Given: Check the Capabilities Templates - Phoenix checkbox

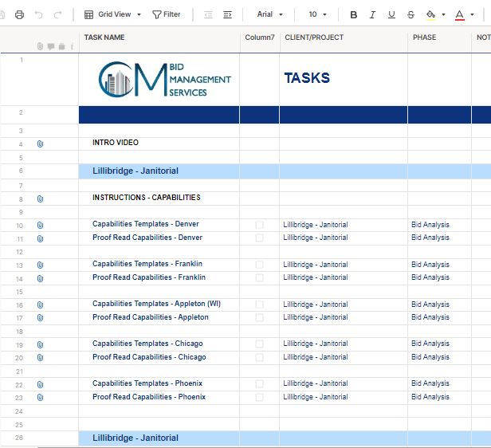Looking at the screenshot, I should 259,383.
